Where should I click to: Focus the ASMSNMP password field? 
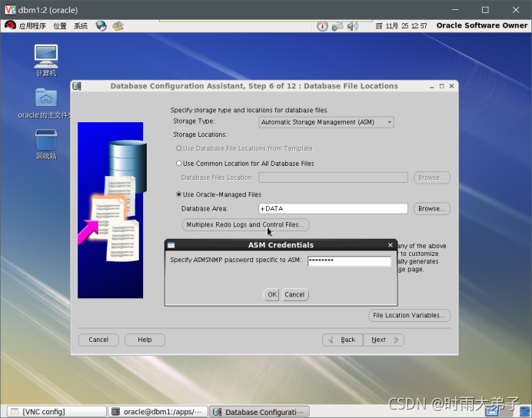point(349,260)
